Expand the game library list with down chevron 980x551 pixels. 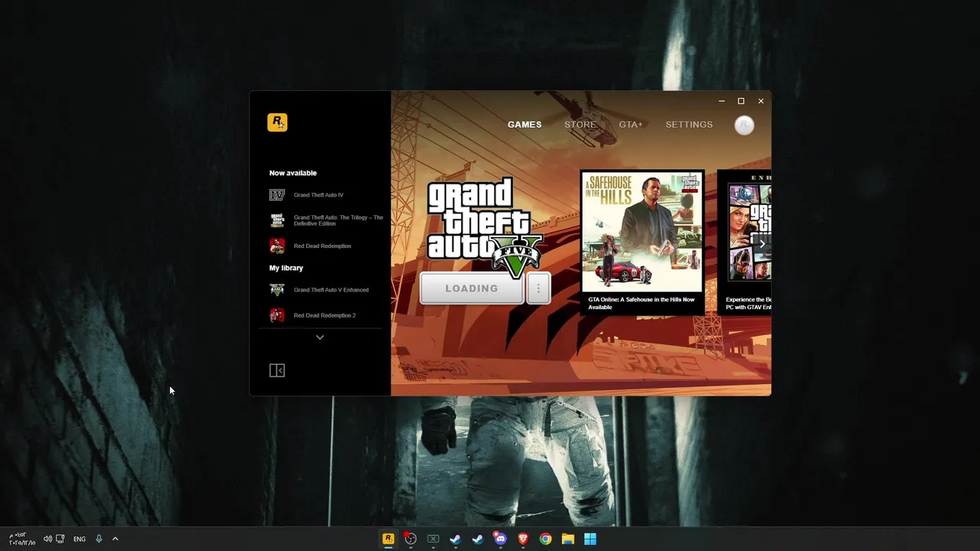click(x=320, y=337)
